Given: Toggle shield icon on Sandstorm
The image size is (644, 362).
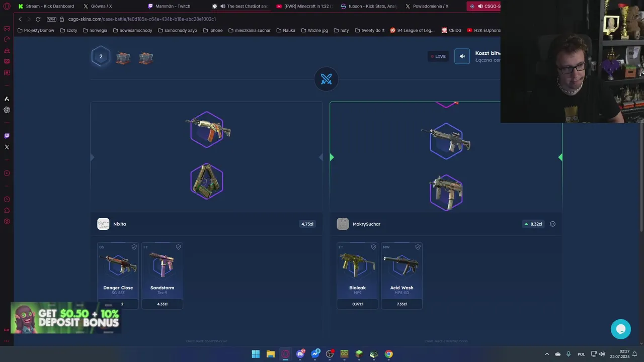Looking at the screenshot, I should click(x=178, y=247).
